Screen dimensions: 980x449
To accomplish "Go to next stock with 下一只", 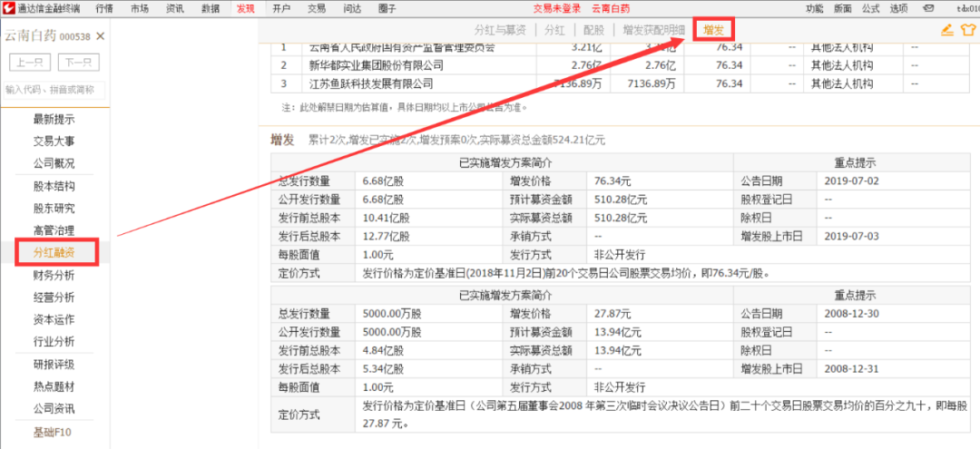I will tap(79, 63).
